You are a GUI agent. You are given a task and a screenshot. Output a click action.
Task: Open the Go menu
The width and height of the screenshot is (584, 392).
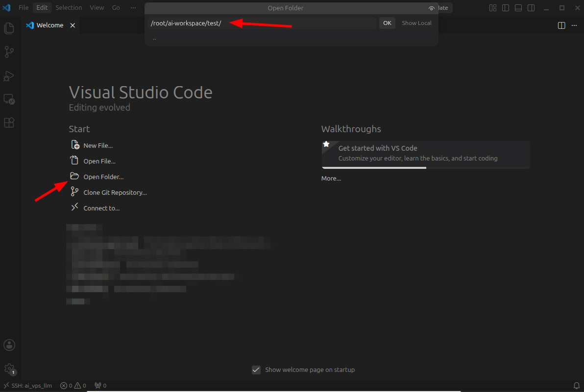point(116,7)
